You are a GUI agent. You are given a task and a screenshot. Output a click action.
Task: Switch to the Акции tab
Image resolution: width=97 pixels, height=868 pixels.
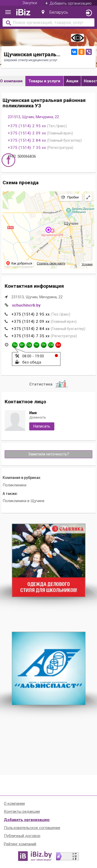coord(72,81)
